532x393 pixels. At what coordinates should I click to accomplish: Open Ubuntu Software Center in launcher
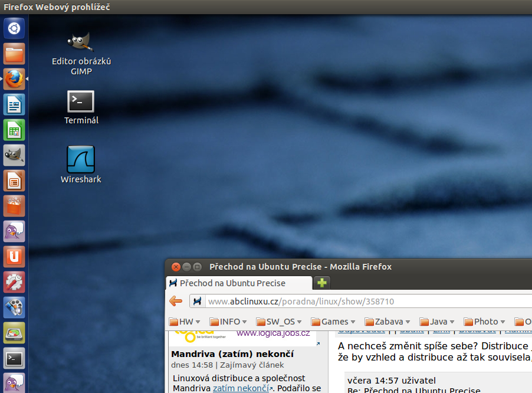coord(14,206)
